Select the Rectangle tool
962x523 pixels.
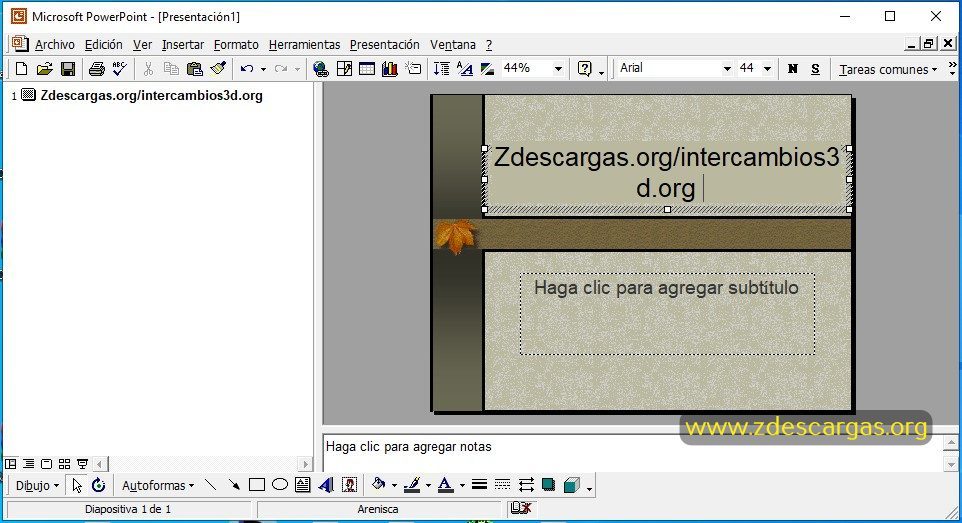[257, 486]
